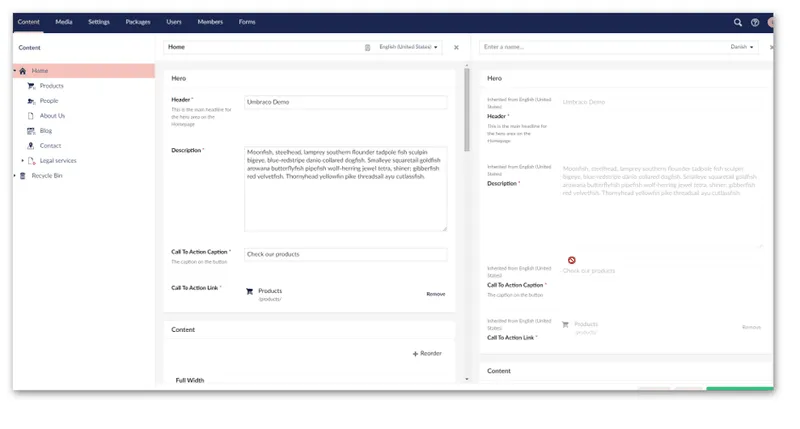This screenshot has height=429, width=800.
Task: Click the scrollbar thumb of English editor
Action: coord(466,110)
